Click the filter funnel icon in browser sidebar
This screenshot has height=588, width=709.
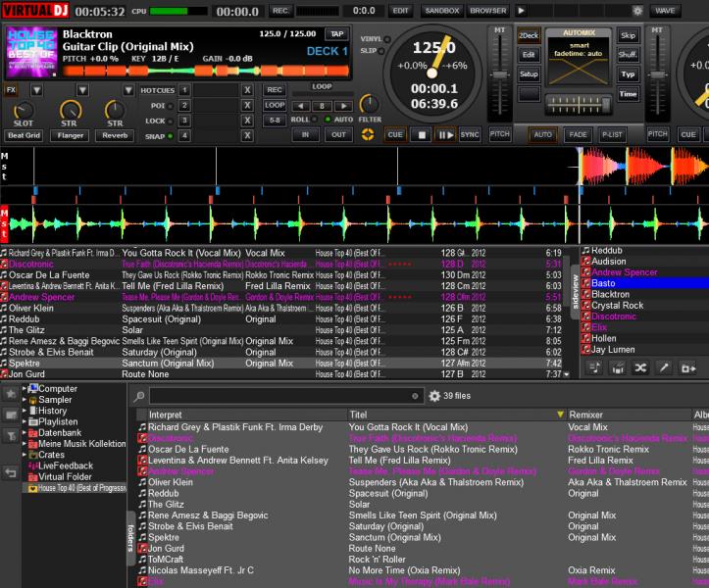click(x=11, y=436)
